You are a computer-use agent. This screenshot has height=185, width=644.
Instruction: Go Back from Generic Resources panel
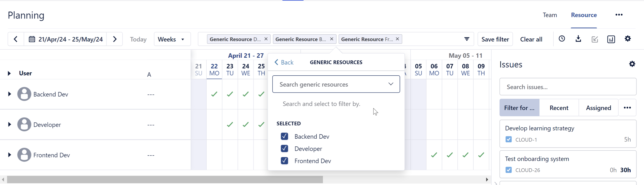[284, 62]
